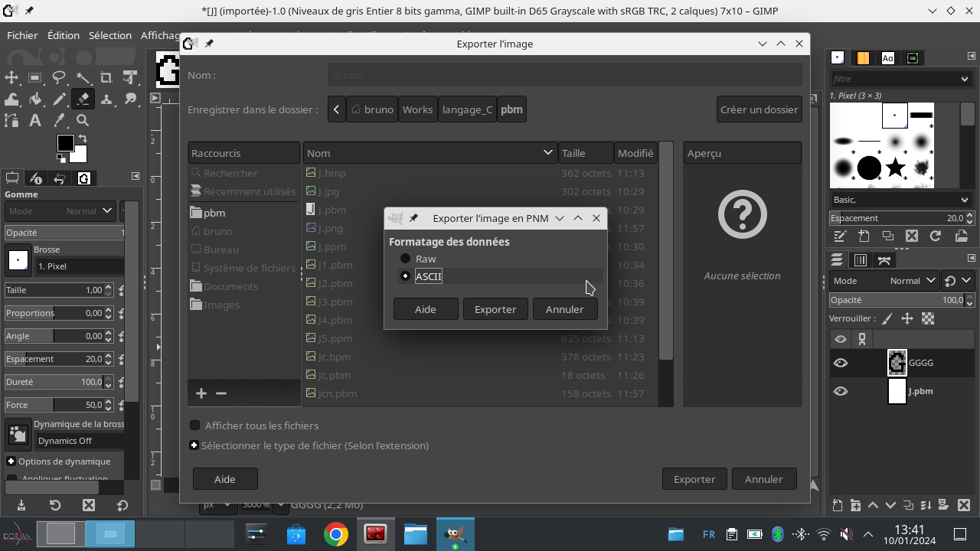Viewport: 980px width, 551px height.
Task: Open the Édition menu
Action: (x=63, y=35)
